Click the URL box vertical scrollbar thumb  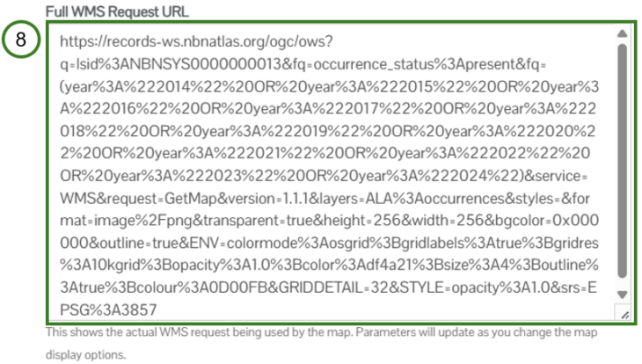(623, 161)
